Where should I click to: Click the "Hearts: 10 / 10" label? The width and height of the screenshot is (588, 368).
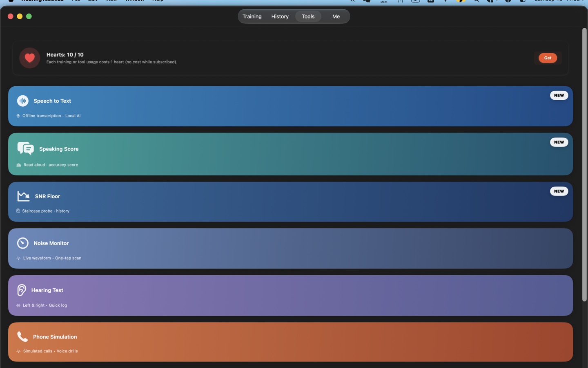click(65, 55)
